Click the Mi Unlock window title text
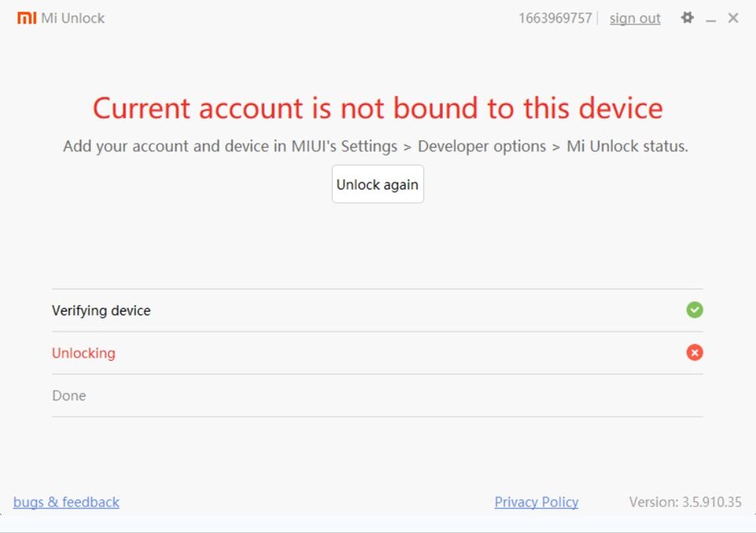 (x=73, y=18)
